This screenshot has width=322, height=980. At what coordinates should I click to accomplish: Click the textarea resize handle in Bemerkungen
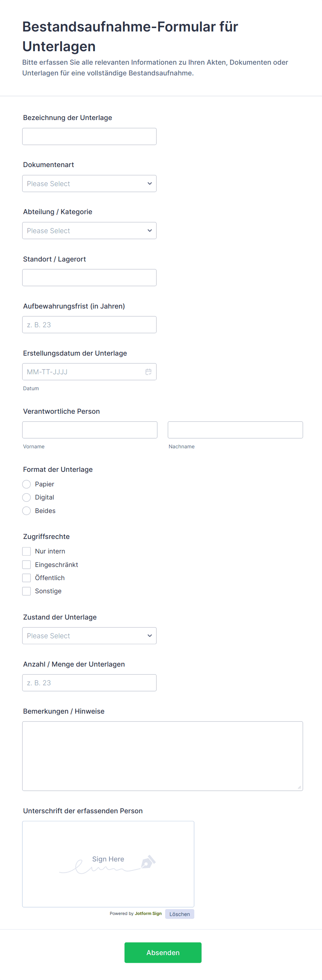coord(299,787)
